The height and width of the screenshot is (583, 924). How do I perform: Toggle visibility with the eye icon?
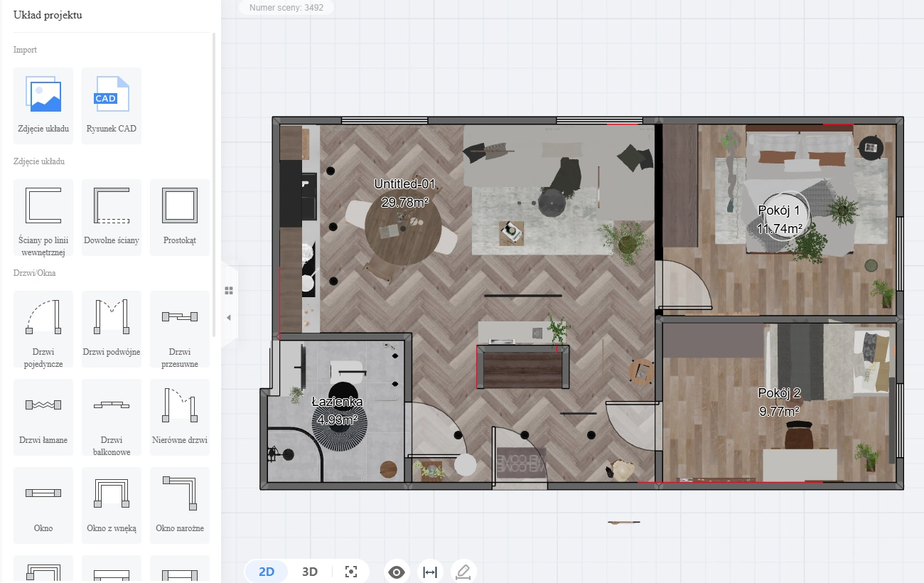tap(397, 572)
